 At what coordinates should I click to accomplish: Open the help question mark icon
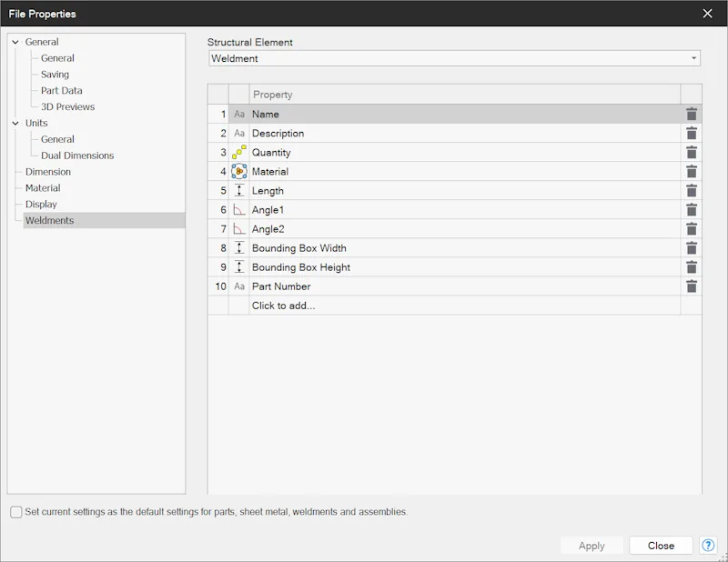pyautogui.click(x=708, y=546)
